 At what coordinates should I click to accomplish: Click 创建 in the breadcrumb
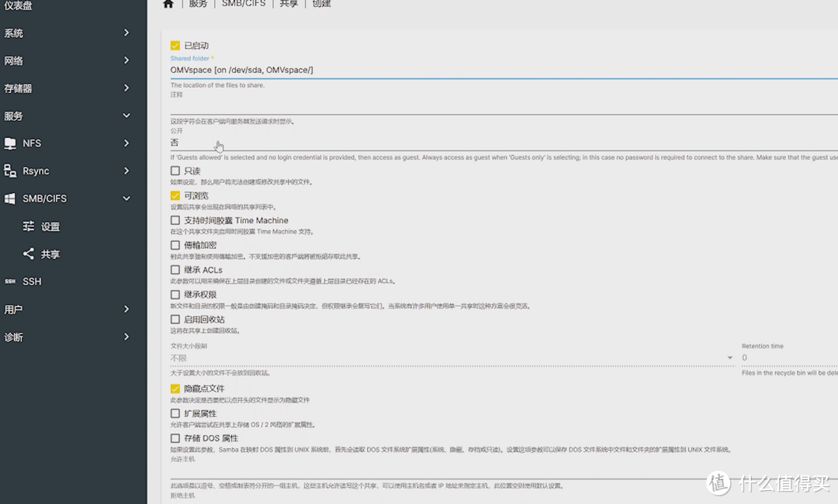pos(322,4)
